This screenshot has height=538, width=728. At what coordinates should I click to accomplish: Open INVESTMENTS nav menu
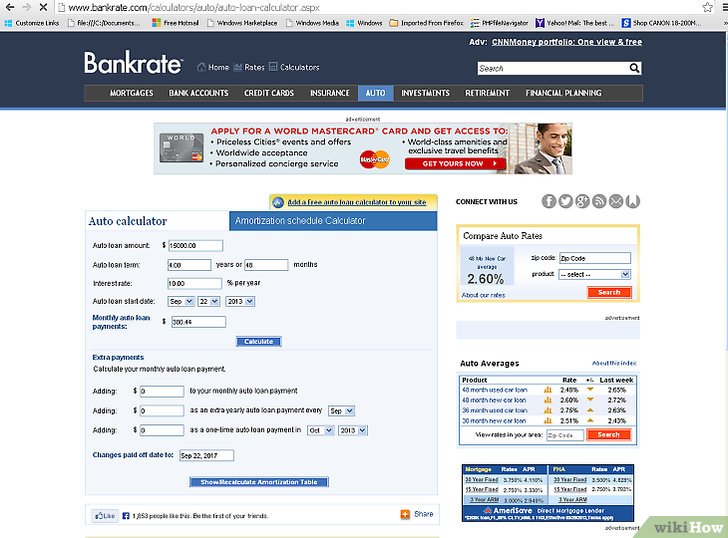[425, 93]
